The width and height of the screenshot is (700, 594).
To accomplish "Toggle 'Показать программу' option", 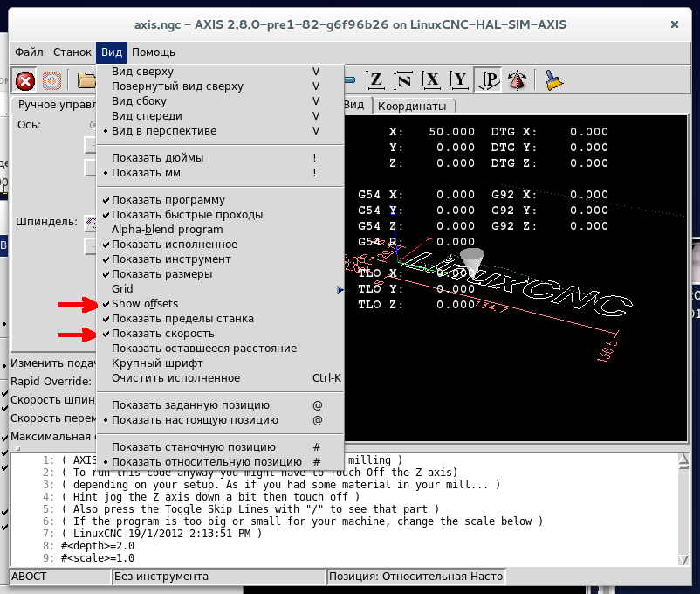I will coord(220,200).
